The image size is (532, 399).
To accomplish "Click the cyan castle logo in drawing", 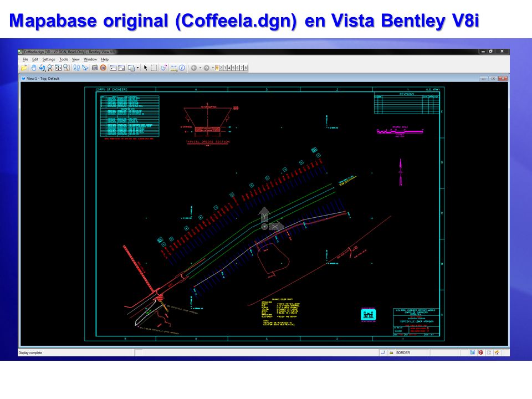I will [x=368, y=315].
